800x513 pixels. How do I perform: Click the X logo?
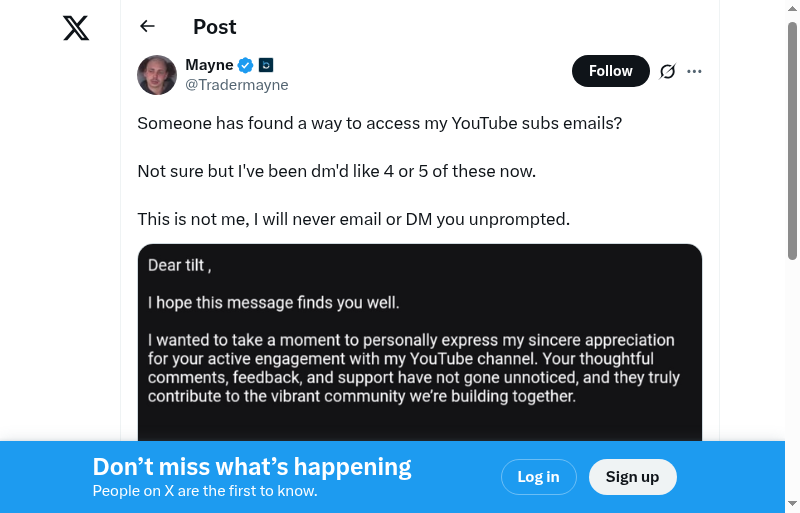76,28
